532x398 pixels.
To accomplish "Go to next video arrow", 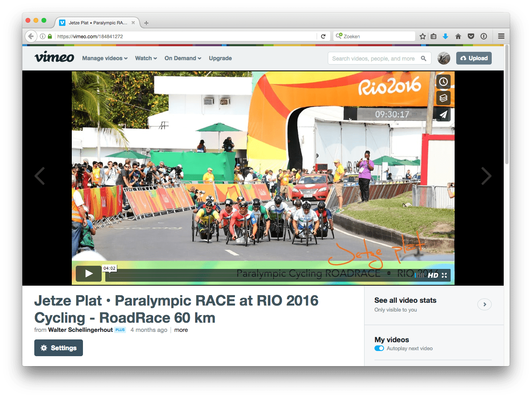I will point(486,176).
